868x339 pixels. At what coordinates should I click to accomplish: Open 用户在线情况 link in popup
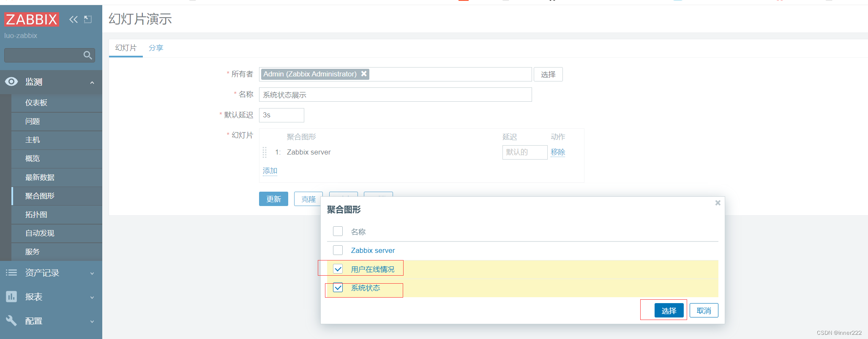tap(373, 269)
